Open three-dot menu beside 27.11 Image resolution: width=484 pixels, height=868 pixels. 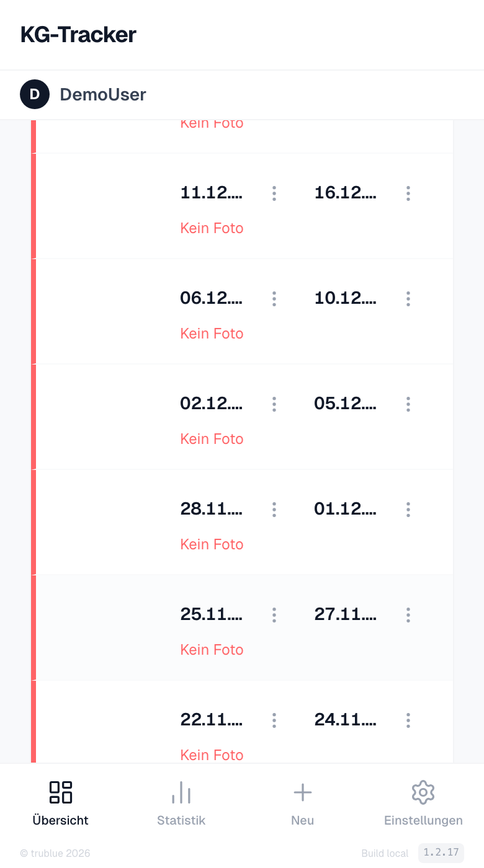pos(408,615)
